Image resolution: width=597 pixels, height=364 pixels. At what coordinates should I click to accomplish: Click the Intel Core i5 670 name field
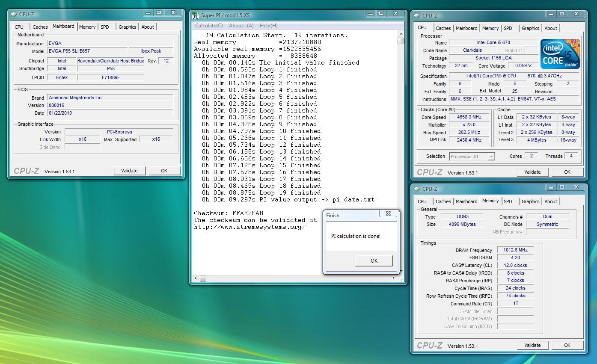click(493, 43)
